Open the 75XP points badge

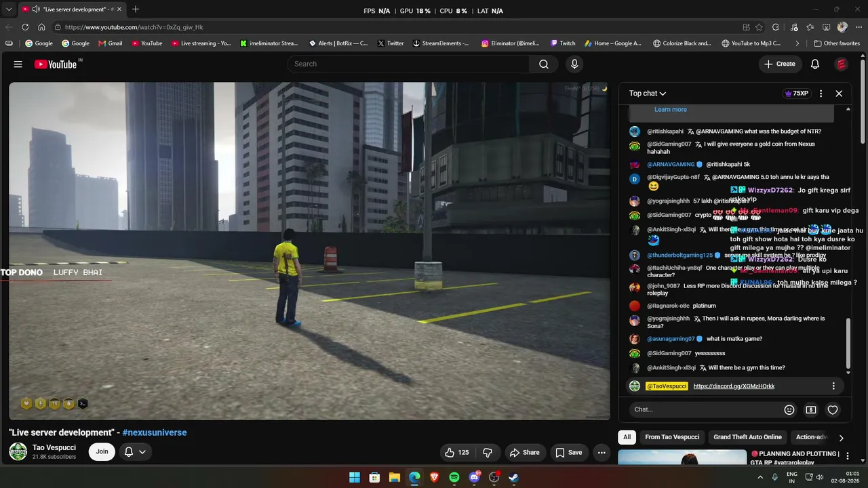(x=796, y=94)
